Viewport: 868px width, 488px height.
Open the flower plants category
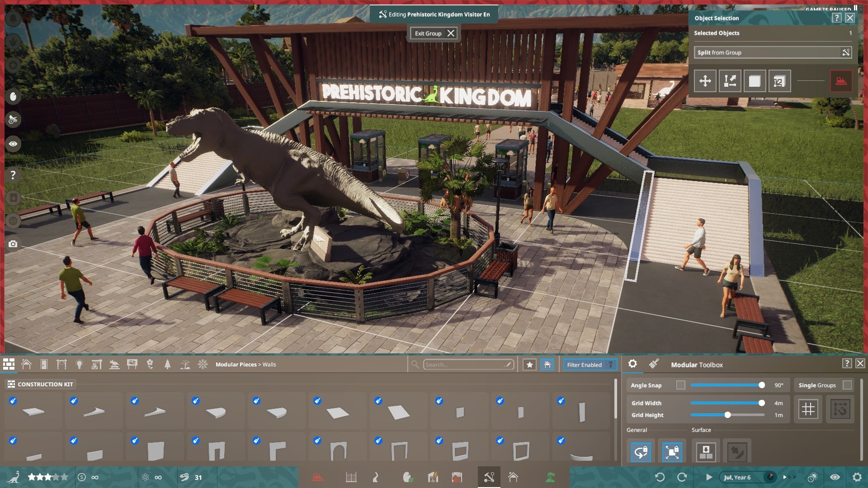(150, 364)
